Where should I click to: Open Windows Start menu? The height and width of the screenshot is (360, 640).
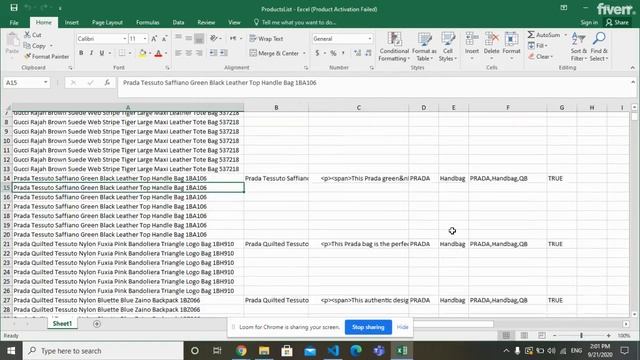(11, 351)
